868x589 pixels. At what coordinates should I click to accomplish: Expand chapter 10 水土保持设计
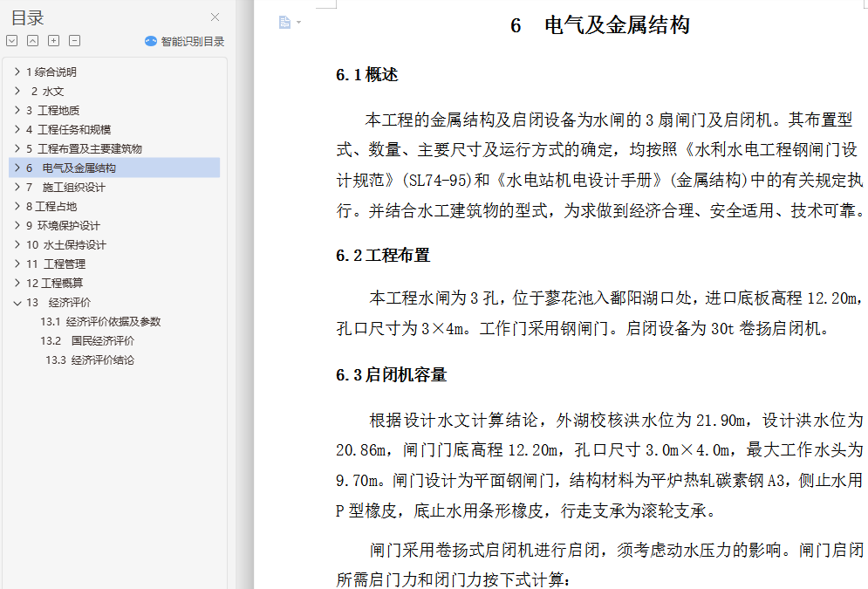(x=17, y=244)
